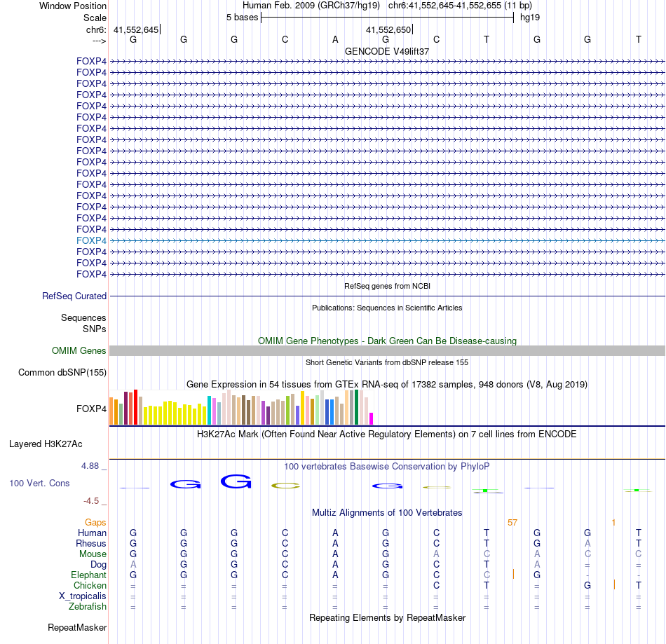666x644 pixels.
Task: Click the H3K27Ac Mark ENCODE track title
Action: pyautogui.click(x=387, y=434)
